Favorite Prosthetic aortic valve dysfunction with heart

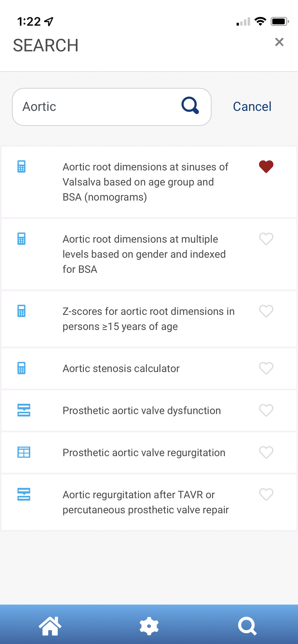(x=266, y=410)
